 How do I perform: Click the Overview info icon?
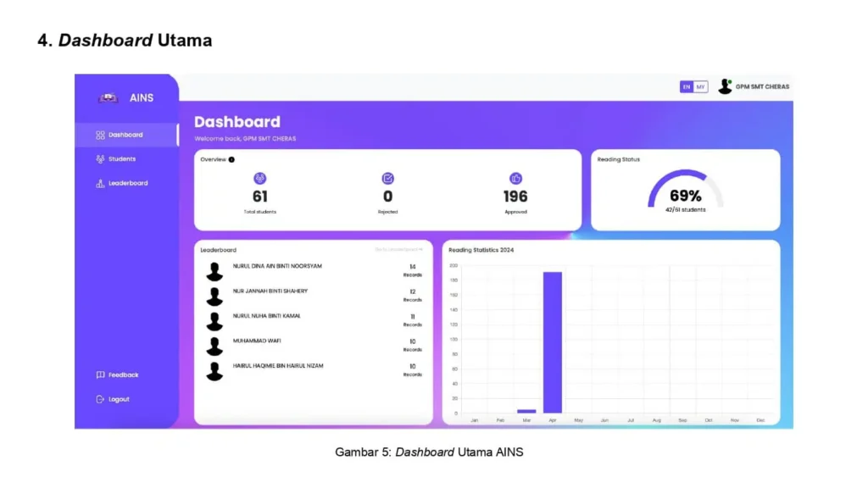click(231, 159)
